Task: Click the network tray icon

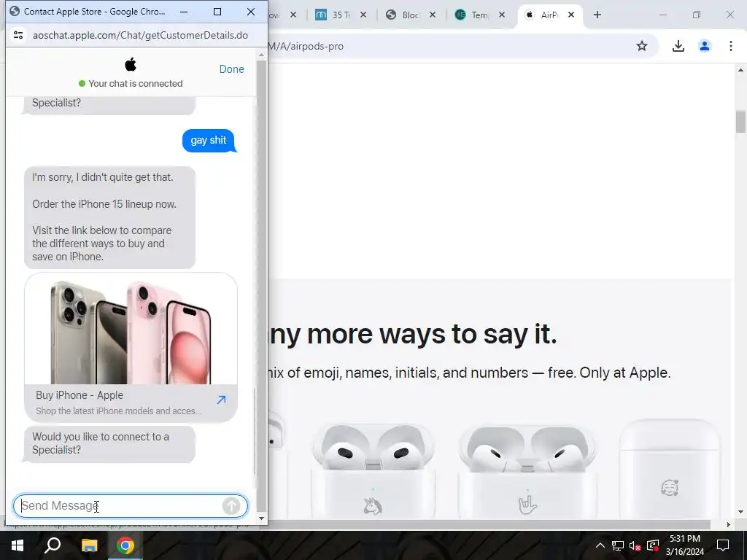Action: click(x=618, y=545)
